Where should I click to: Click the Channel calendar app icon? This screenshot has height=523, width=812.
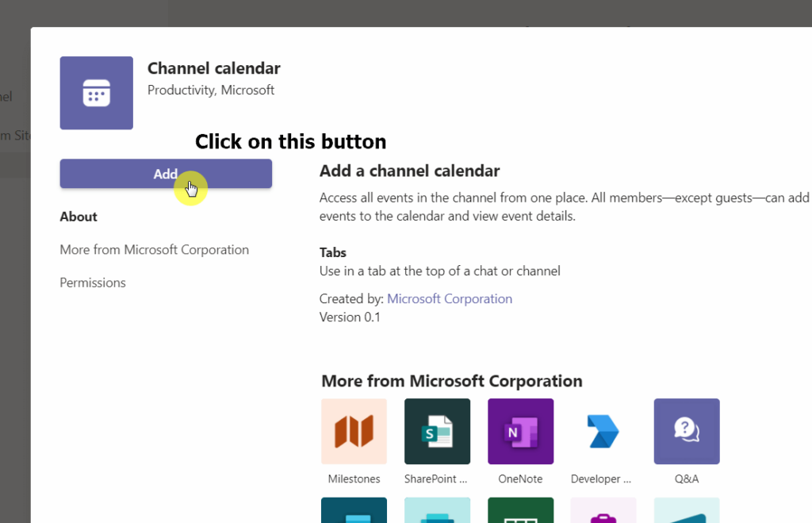point(96,93)
